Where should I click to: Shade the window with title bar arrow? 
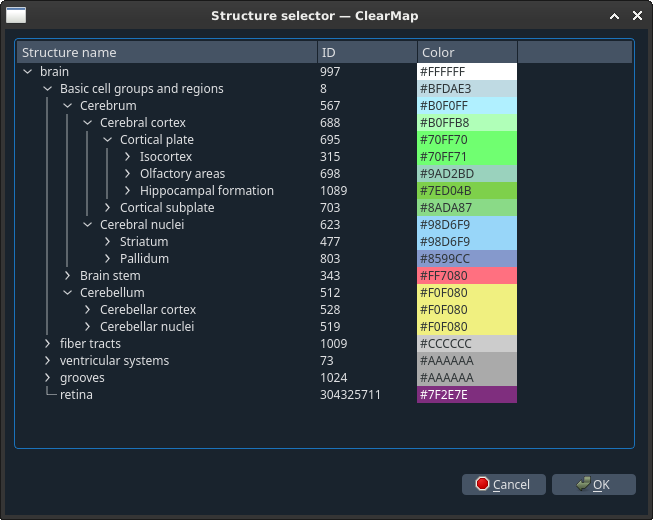(x=614, y=16)
